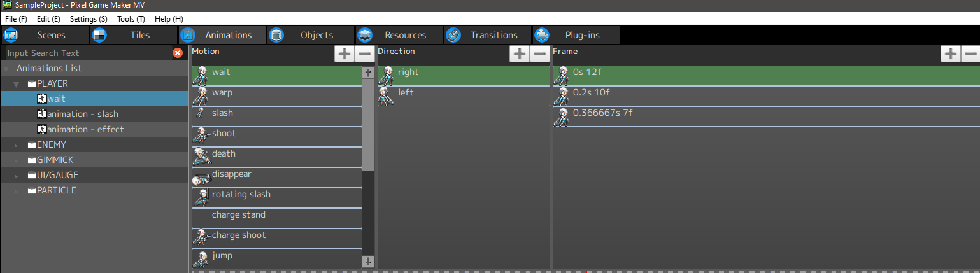Select the right direction
980x273 pixels.
pyautogui.click(x=464, y=76)
